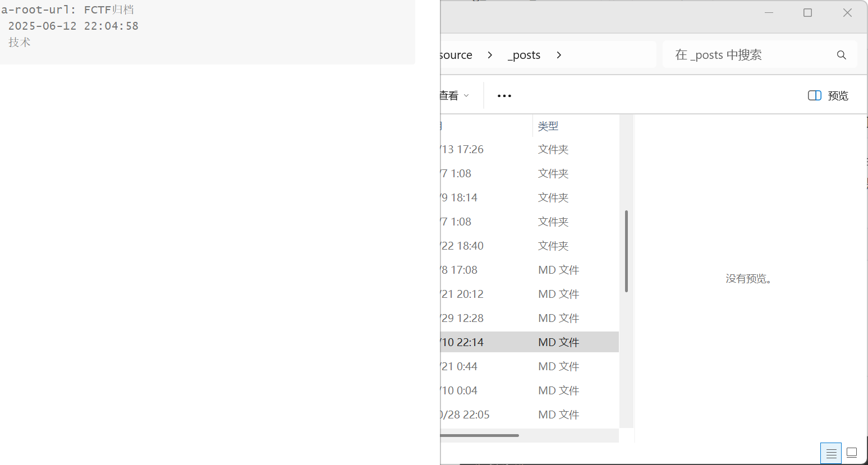Switch to large icons view
Screen dimensions: 868x465
[851, 453]
